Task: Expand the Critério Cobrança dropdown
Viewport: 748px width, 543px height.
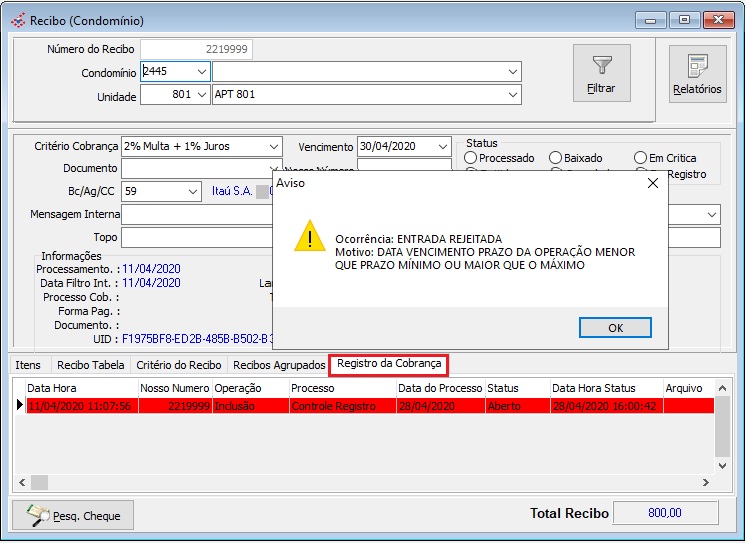Action: (x=273, y=146)
